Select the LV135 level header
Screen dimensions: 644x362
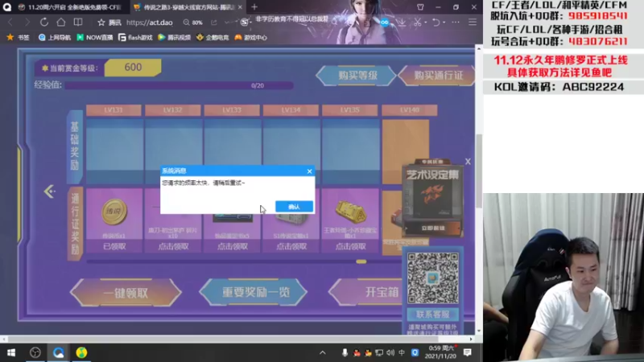point(350,110)
